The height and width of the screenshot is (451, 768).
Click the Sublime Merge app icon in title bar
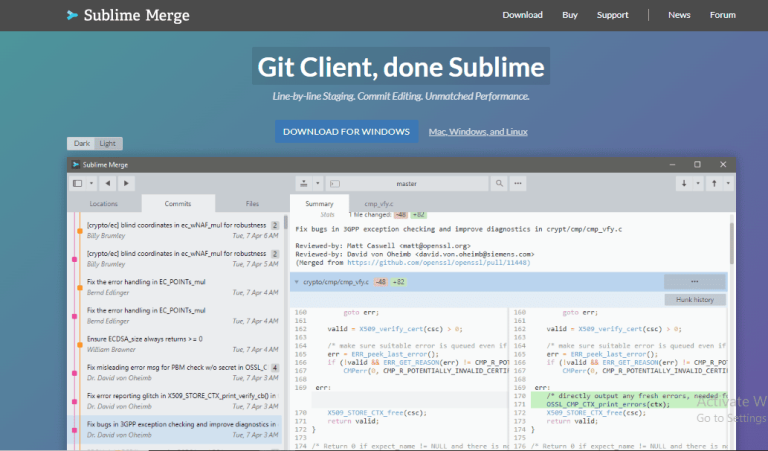pyautogui.click(x=76, y=165)
